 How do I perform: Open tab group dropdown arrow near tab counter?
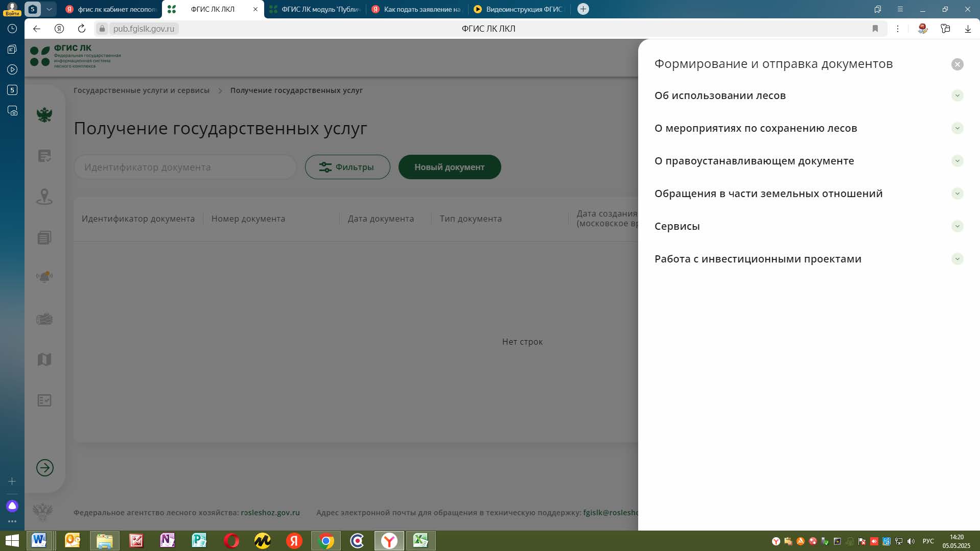pyautogui.click(x=49, y=9)
